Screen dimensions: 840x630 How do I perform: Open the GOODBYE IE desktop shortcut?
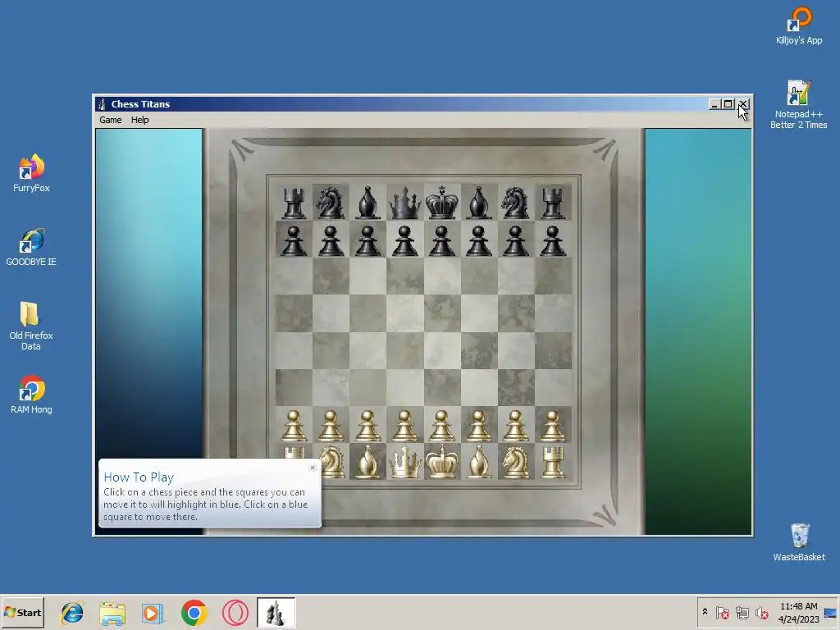click(x=31, y=246)
